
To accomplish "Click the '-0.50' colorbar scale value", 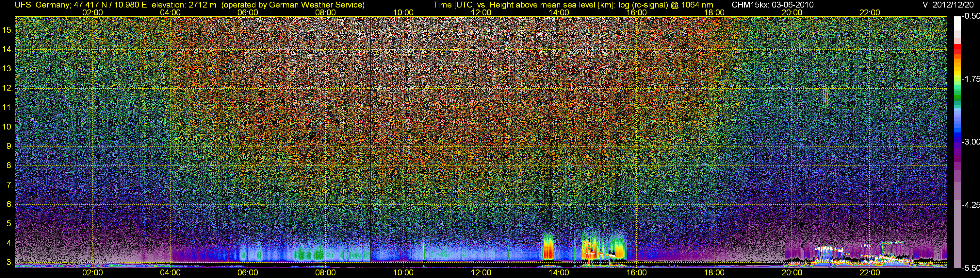I will [971, 16].
